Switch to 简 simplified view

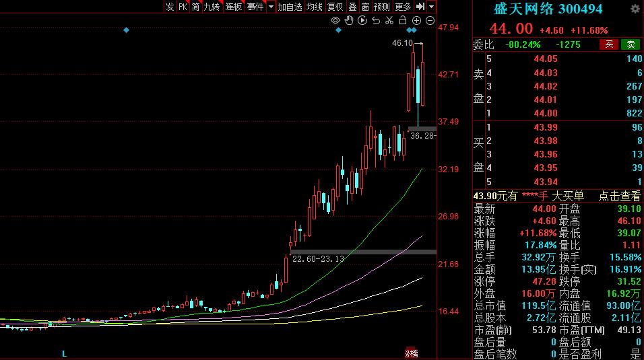tap(195, 7)
